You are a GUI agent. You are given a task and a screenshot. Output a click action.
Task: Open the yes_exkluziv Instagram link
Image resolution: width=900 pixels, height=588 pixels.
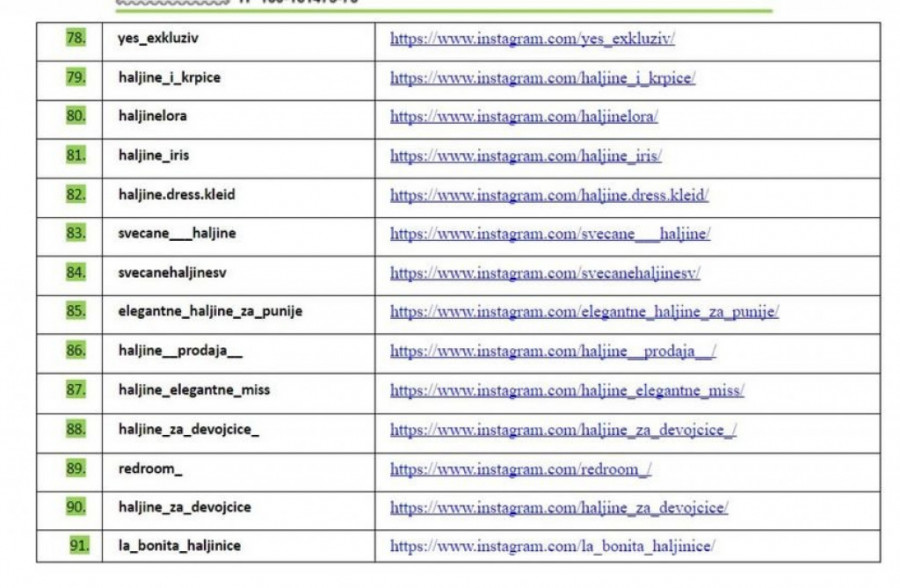[532, 39]
